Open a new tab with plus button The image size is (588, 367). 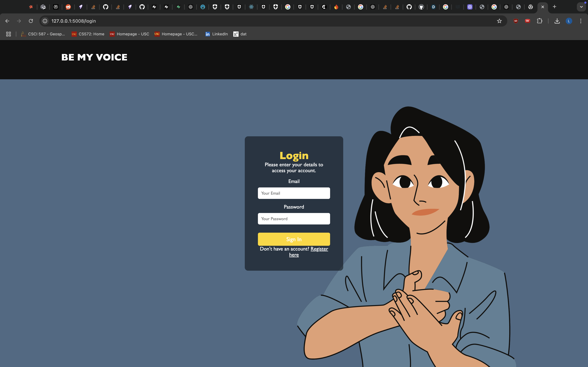555,7
